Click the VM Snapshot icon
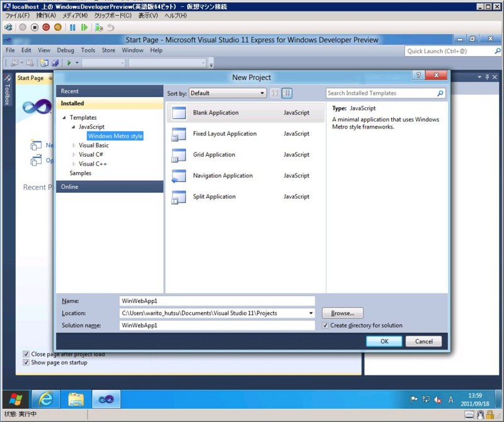Screen dimensions: 504x422 (x=99, y=28)
